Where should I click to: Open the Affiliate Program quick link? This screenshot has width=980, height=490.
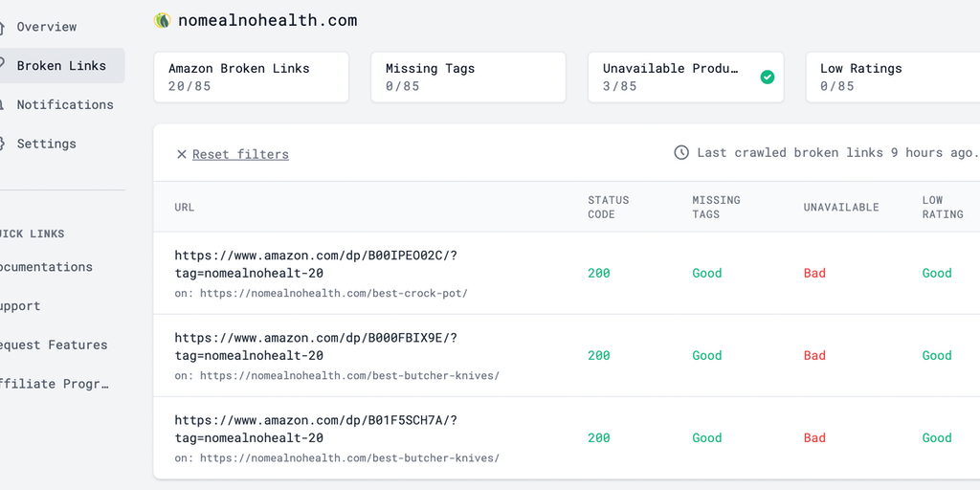tap(54, 384)
